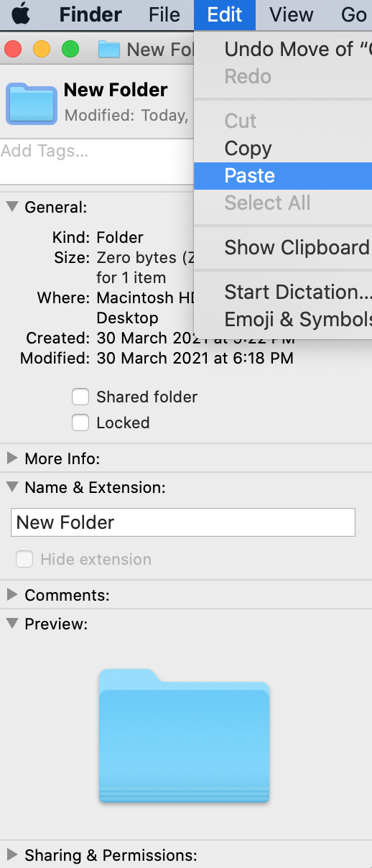Expand Sharing & Permissions section
The width and height of the screenshot is (372, 868).
(12, 855)
